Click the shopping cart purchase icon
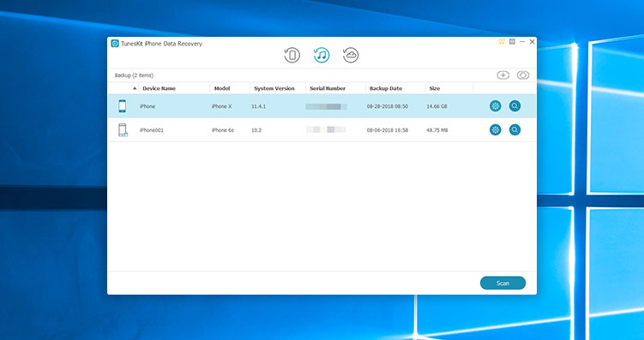This screenshot has height=340, width=644. (x=502, y=42)
